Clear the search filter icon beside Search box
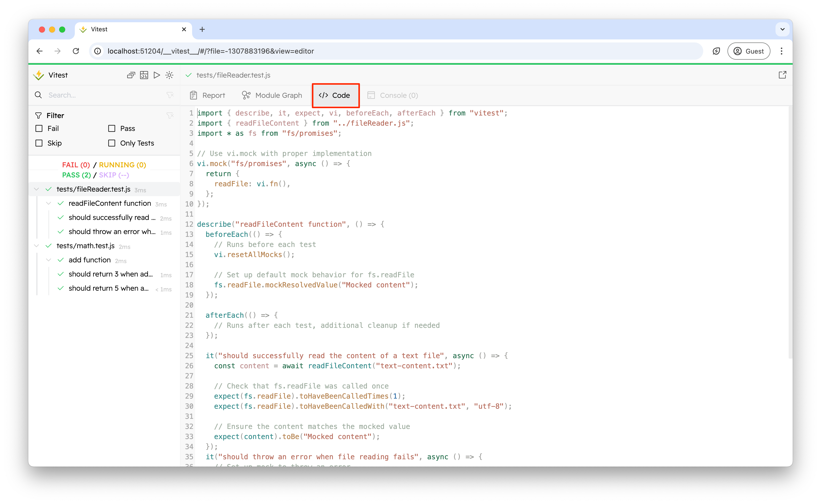The image size is (821, 504). [170, 95]
